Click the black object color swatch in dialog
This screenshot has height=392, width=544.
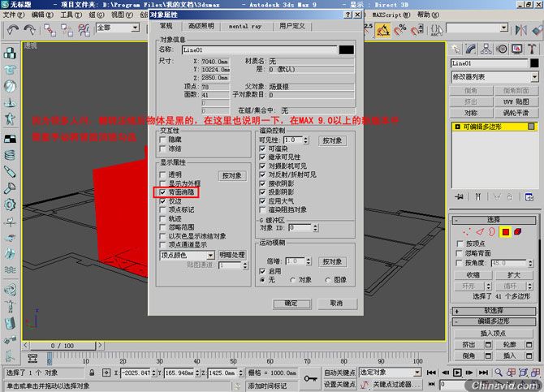[x=346, y=50]
